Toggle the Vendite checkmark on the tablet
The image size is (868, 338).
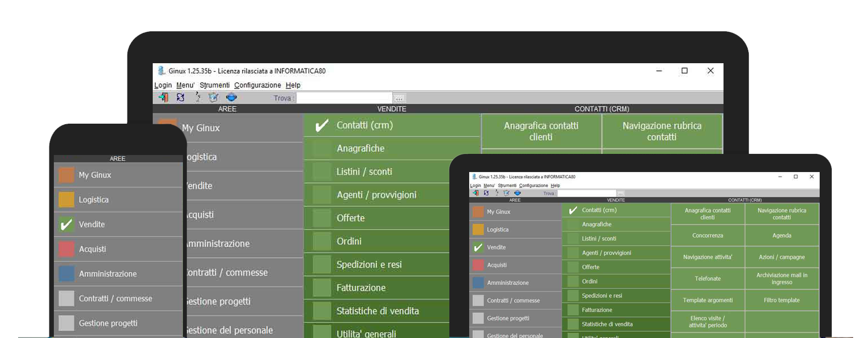(478, 247)
